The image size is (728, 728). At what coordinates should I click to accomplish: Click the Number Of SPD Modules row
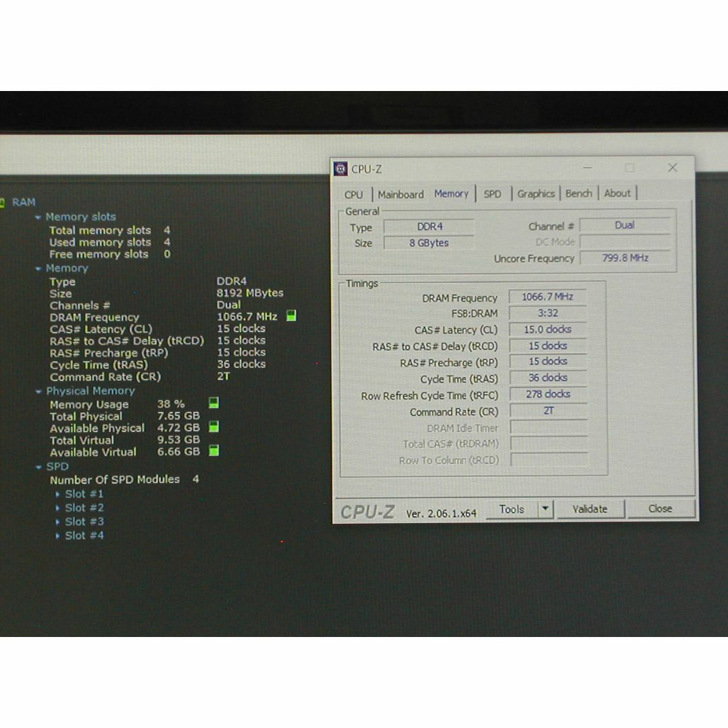coord(125,479)
